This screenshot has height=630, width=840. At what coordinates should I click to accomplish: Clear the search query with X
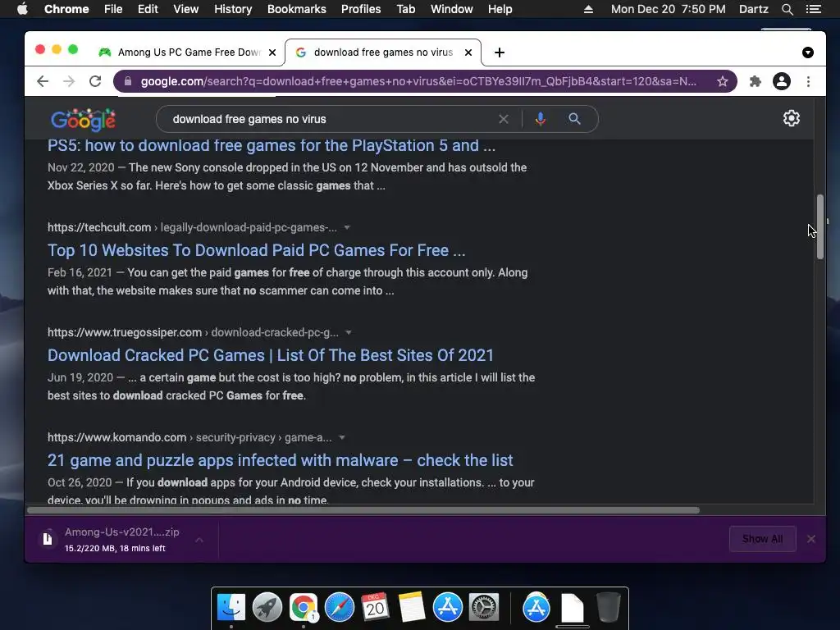503,119
